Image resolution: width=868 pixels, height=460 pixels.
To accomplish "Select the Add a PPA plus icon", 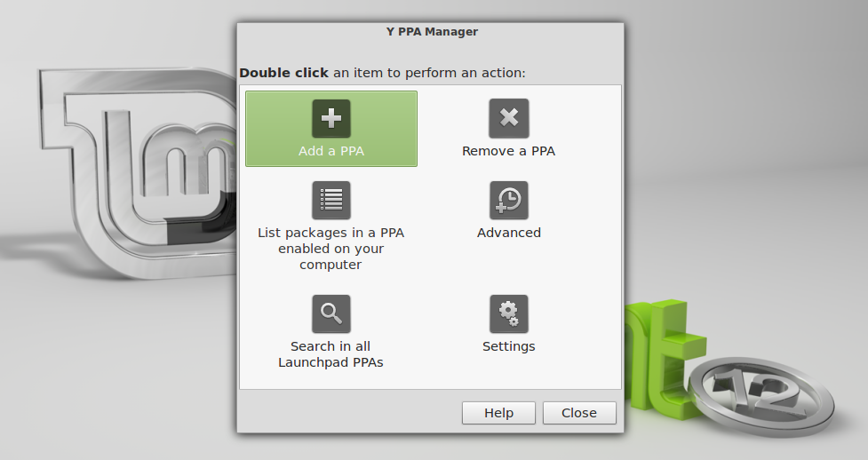I will click(331, 118).
